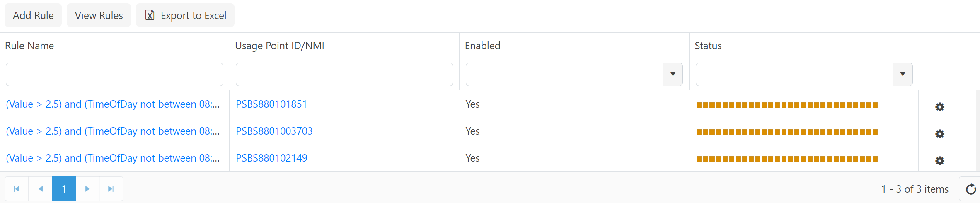Select page 1 in the pager
Viewport: 980px width, 203px height.
pyautogui.click(x=64, y=189)
